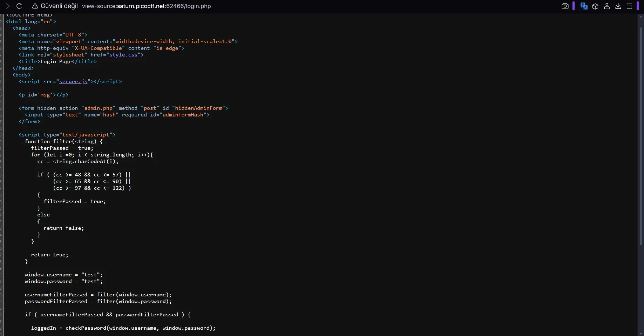Click the "hiddenAdminForm" id value
Viewport: 644px width, 336px height.
[199, 108]
